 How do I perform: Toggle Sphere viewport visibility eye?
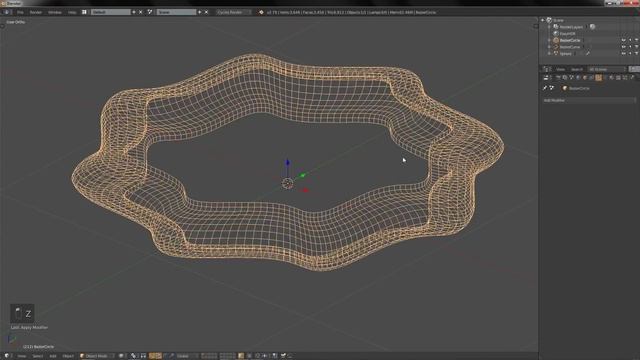(x=624, y=53)
